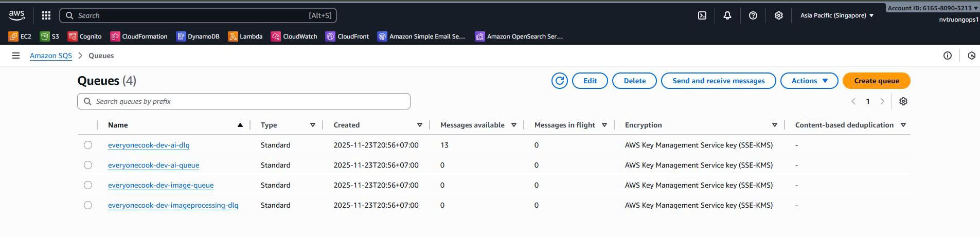Open S3 bookmark shortcut
The width and height of the screenshot is (980, 238).
pyautogui.click(x=50, y=36)
